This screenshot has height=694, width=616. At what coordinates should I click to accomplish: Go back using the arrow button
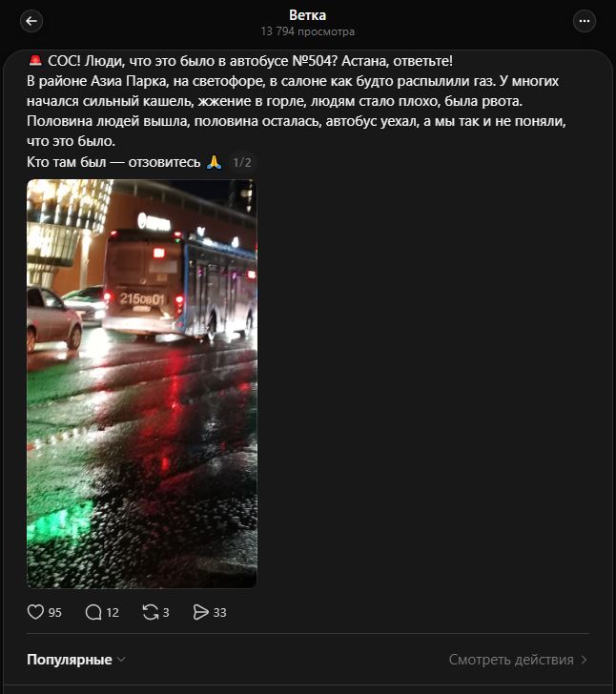pyautogui.click(x=31, y=21)
